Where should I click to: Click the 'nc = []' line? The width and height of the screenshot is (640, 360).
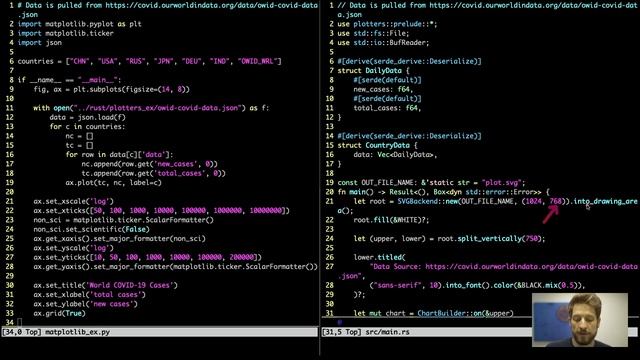79,136
